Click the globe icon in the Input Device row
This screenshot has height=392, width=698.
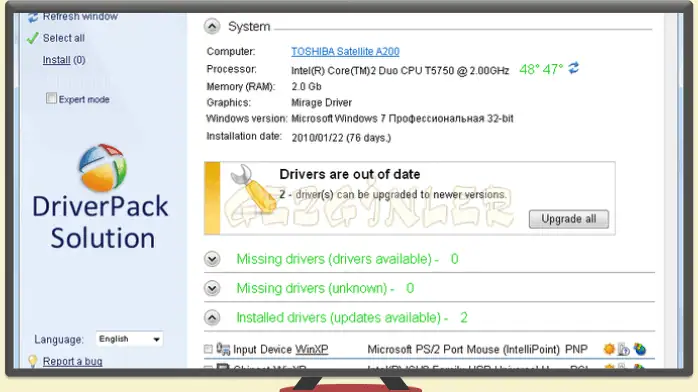[x=640, y=349]
